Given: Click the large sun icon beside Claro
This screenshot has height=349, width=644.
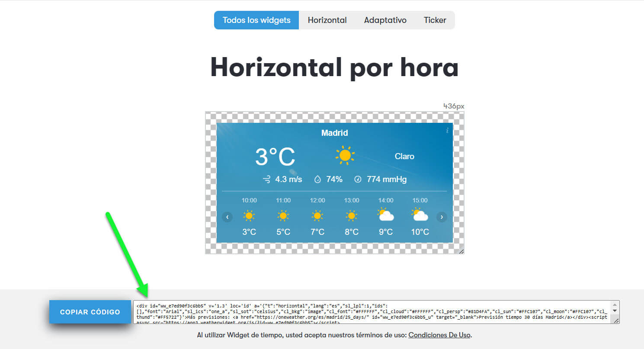Looking at the screenshot, I should click(345, 156).
